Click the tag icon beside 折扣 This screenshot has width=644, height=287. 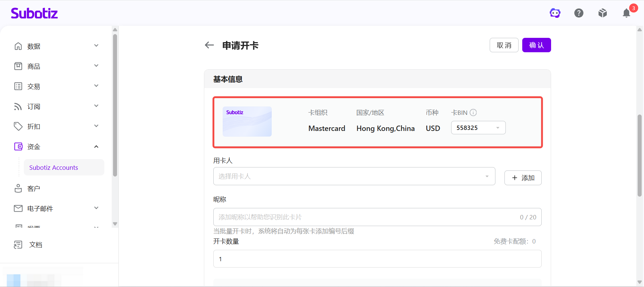pos(18,127)
